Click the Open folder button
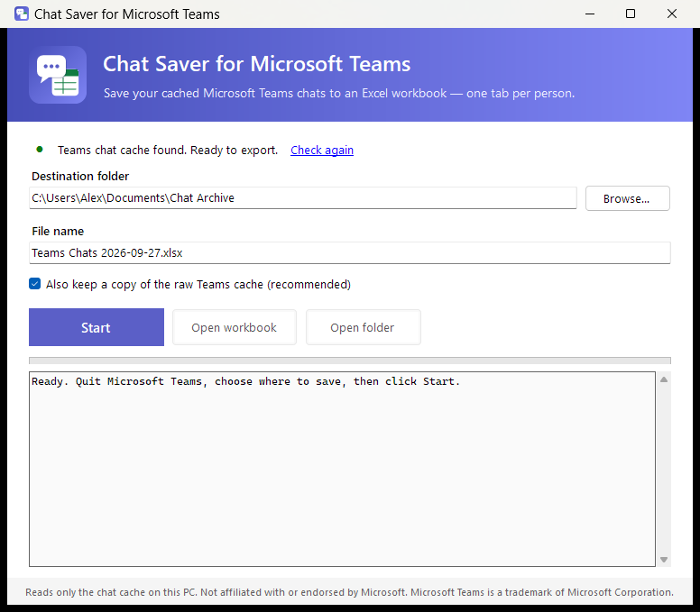The height and width of the screenshot is (612, 700). point(363,327)
